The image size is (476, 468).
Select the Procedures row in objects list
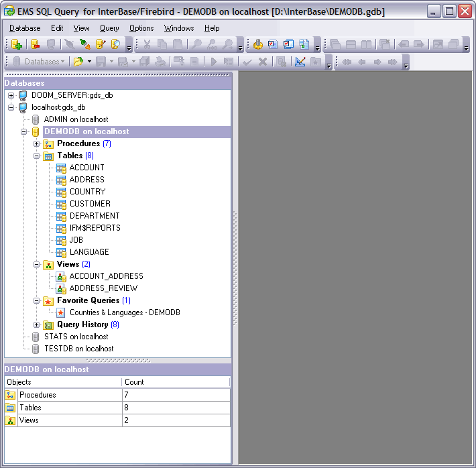click(x=117, y=395)
